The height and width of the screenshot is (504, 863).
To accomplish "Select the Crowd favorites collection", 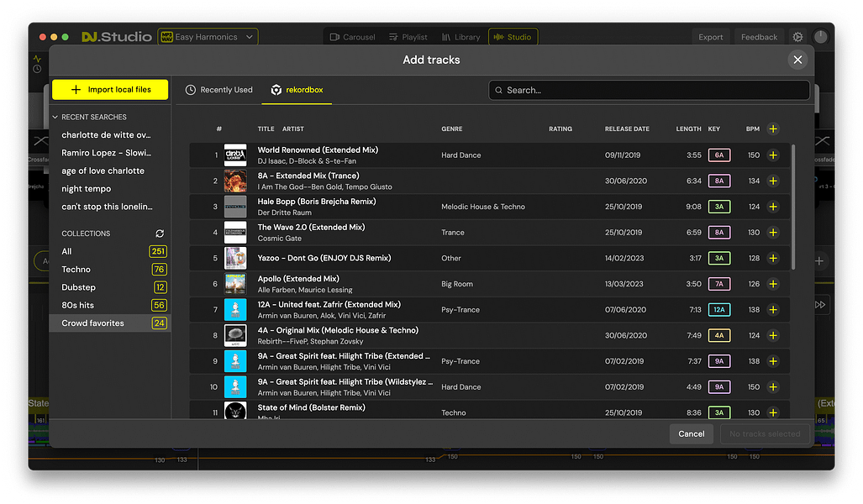I will click(110, 323).
